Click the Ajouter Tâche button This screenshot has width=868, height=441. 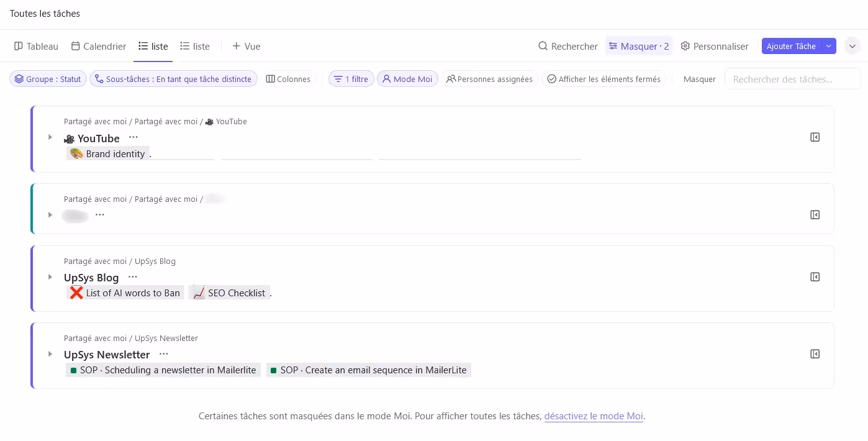(792, 46)
